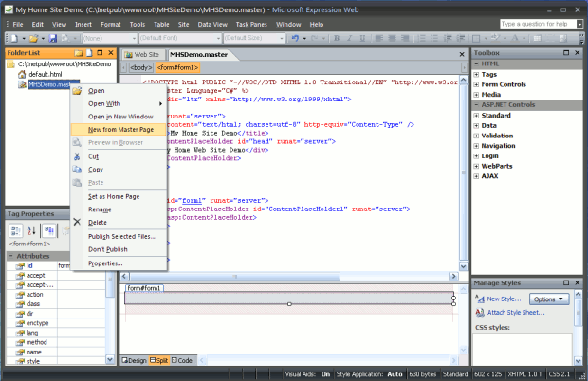The width and height of the screenshot is (588, 381).
Task: Expand the AJAX controls group
Action: tap(476, 176)
